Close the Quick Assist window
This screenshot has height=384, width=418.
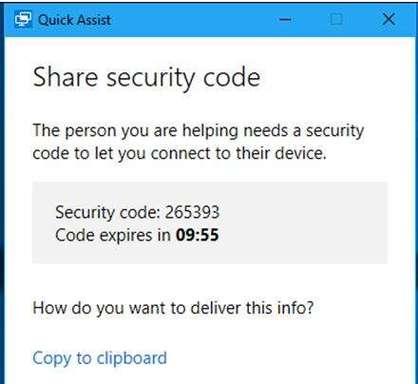[x=389, y=19]
